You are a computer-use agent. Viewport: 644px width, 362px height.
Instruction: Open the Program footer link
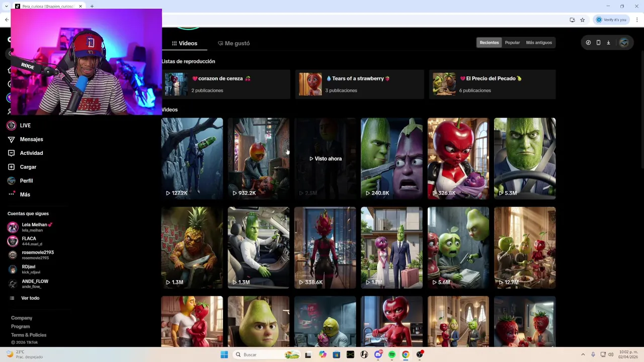click(20, 326)
